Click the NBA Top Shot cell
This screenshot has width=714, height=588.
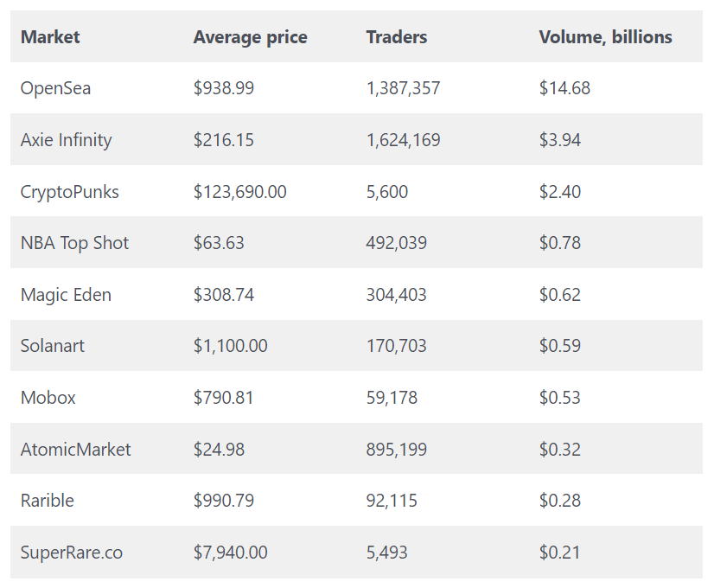pyautogui.click(x=74, y=243)
